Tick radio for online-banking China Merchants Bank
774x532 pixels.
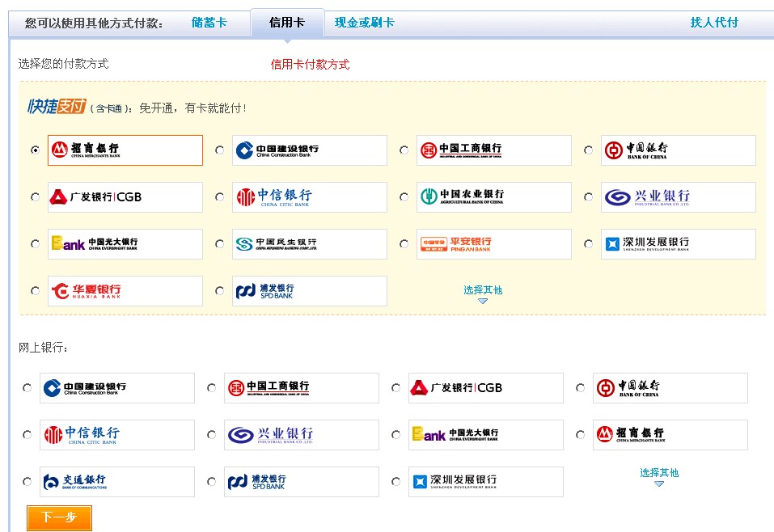pos(581,435)
